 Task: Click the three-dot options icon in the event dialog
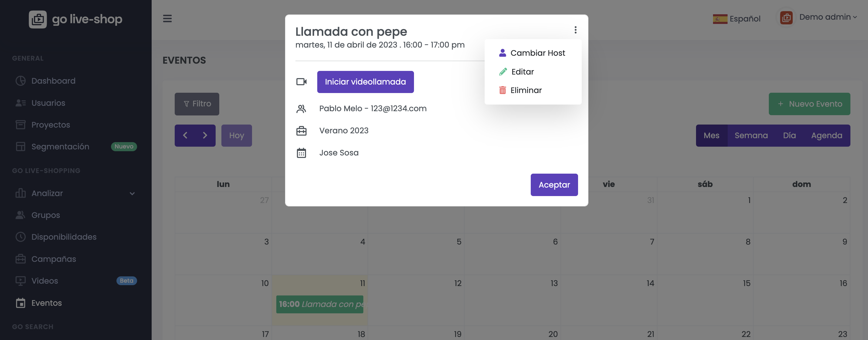[x=575, y=30]
